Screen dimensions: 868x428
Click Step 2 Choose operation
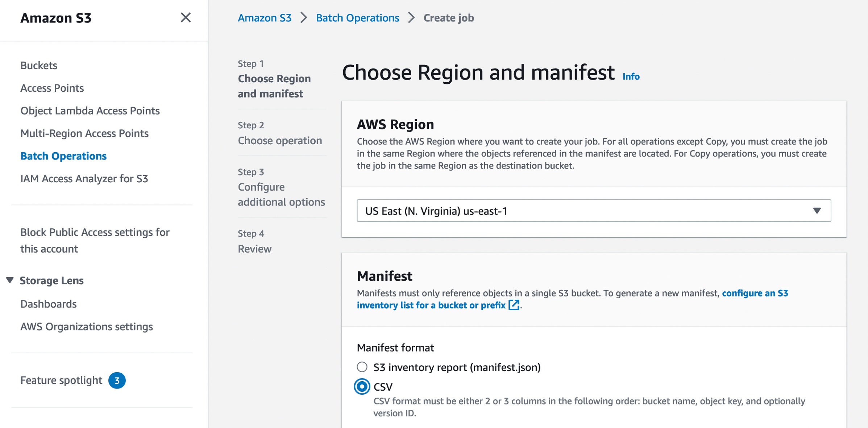(x=280, y=133)
